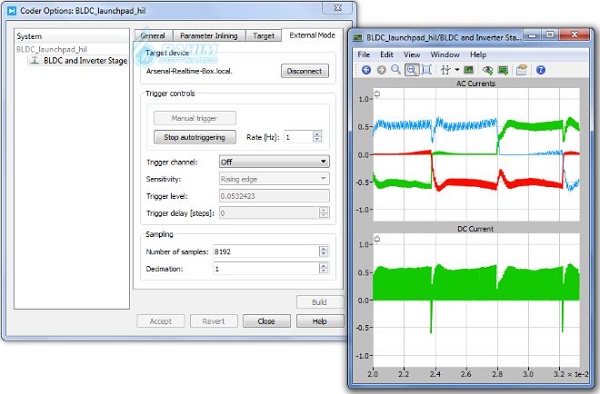Click the Number of samples input field
This screenshot has width=600, height=394.
tap(266, 252)
